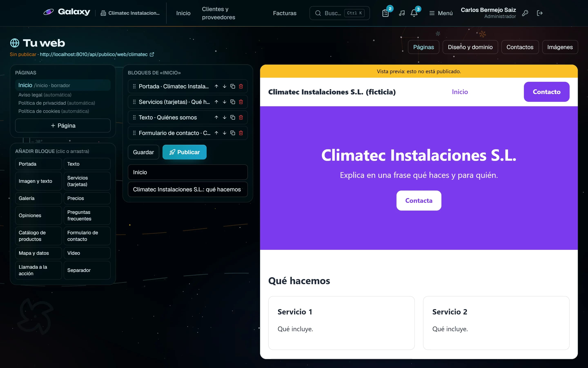
Task: Add a Separador block
Action: (x=87, y=270)
